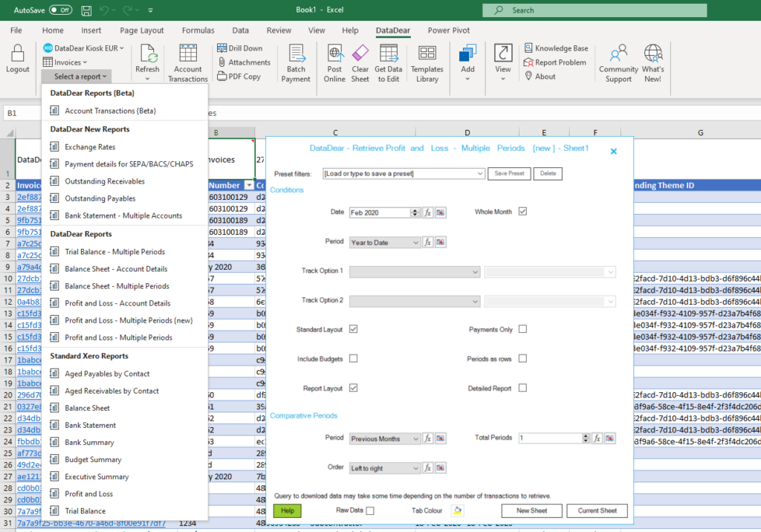Click fx button beside Total Periods

pyautogui.click(x=597, y=438)
